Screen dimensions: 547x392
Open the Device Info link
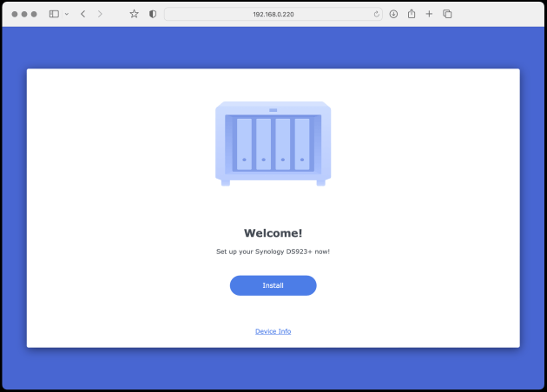[273, 331]
